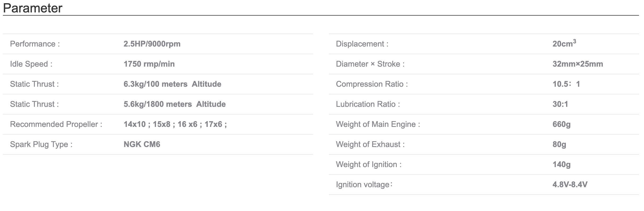Click the 6.3kg/100 meters Altitude value
This screenshot has width=644, height=211.
coord(172,84)
